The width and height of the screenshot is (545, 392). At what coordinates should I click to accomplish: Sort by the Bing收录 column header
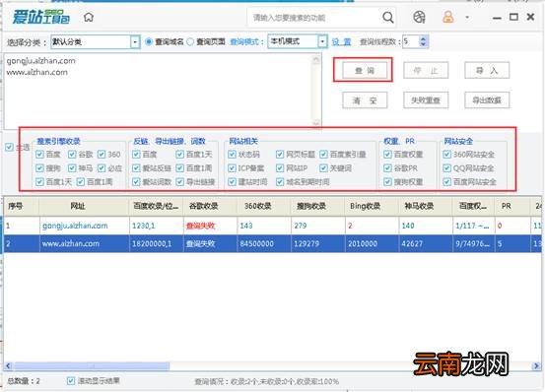(372, 206)
